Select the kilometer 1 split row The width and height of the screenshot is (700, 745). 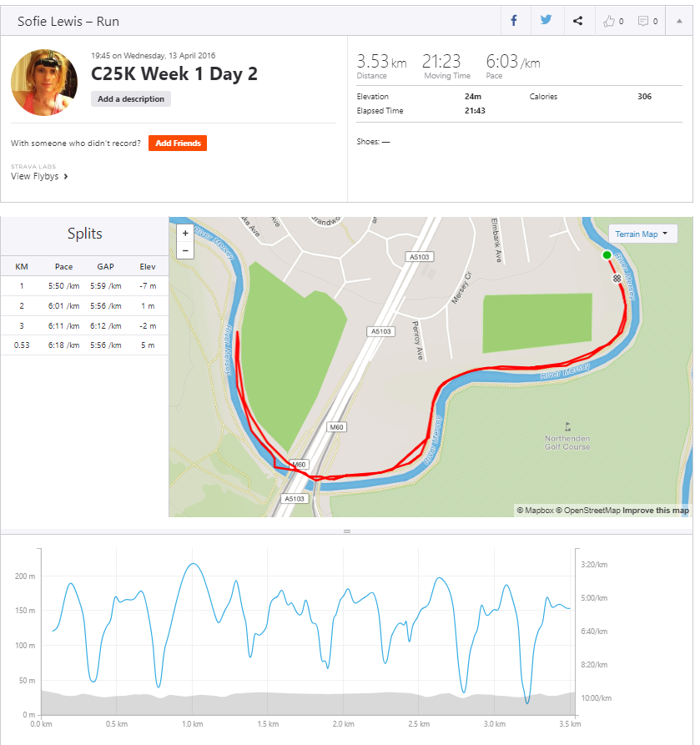tap(84, 286)
